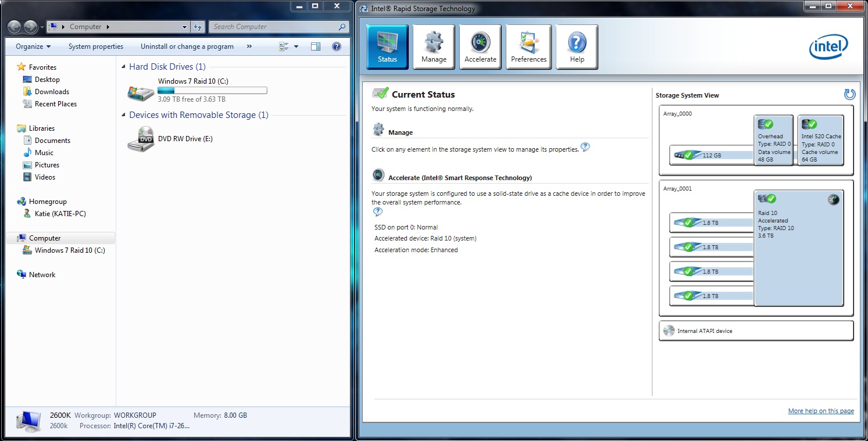Image resolution: width=868 pixels, height=441 pixels.
Task: Toggle the preview pane
Action: (315, 46)
